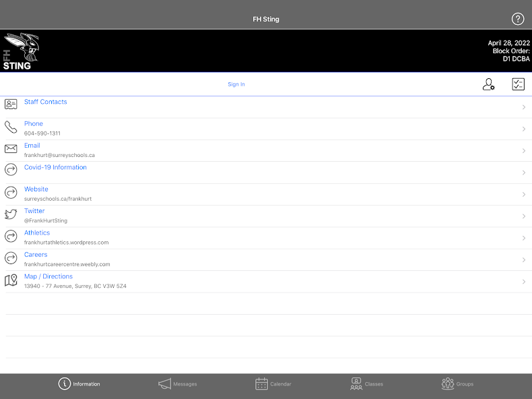Screen dimensions: 532x399
Task: Click phone number 604-590-1311
Action: (x=42, y=133)
